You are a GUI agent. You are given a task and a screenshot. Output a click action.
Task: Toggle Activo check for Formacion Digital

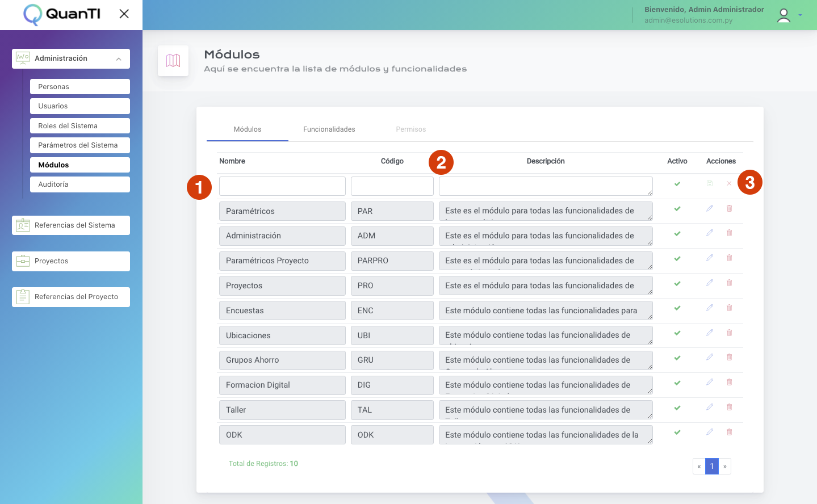click(677, 383)
